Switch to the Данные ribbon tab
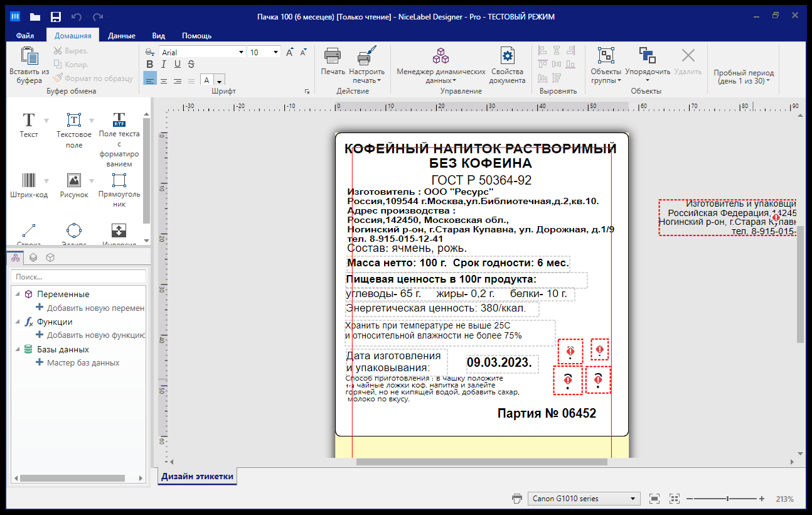The width and height of the screenshot is (812, 515). [122, 36]
